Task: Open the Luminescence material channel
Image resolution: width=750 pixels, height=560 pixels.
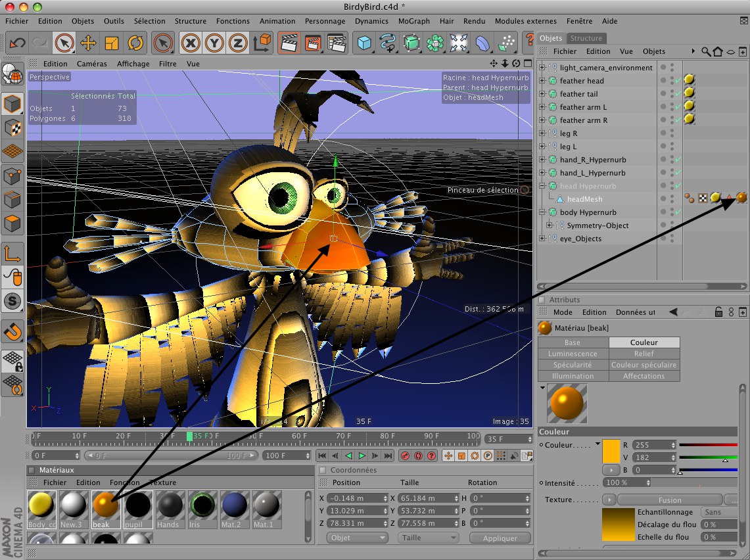Action: (x=573, y=354)
